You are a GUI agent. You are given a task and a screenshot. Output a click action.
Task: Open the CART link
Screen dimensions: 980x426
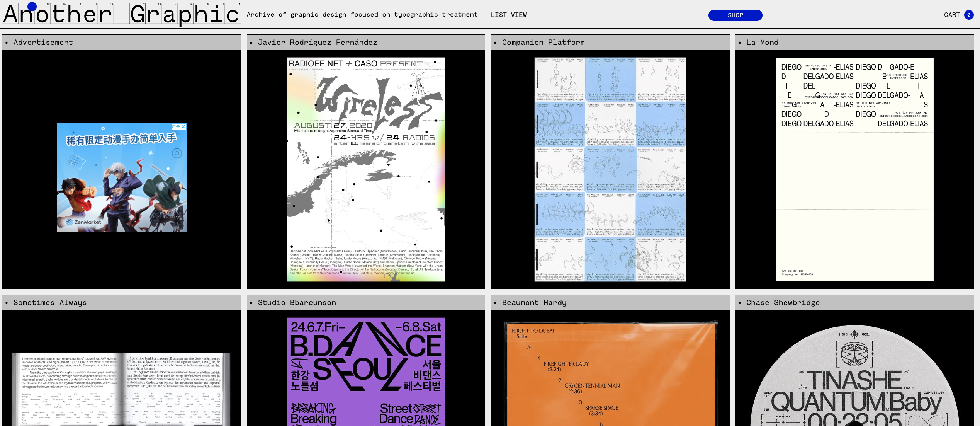(952, 15)
